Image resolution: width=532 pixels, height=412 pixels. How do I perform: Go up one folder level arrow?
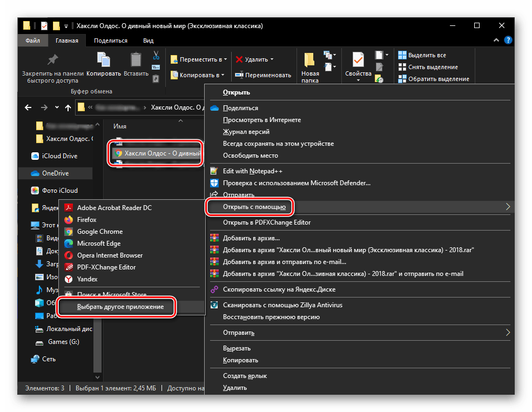[68, 107]
